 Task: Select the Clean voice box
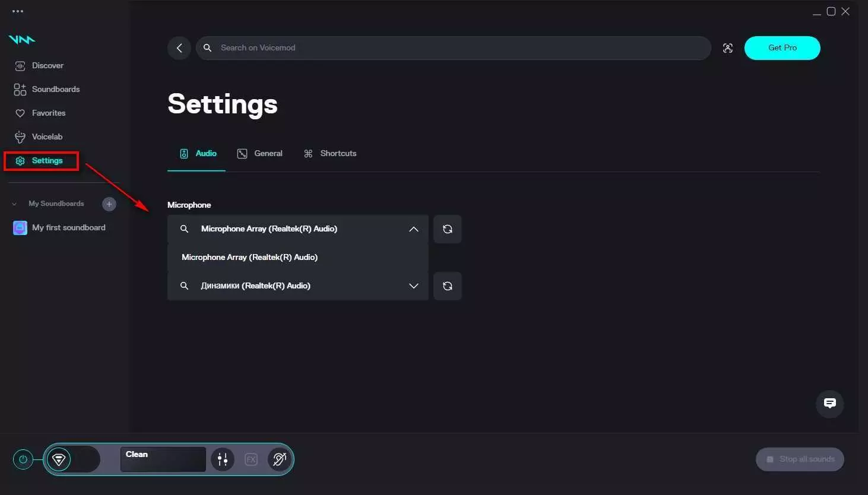(x=163, y=459)
